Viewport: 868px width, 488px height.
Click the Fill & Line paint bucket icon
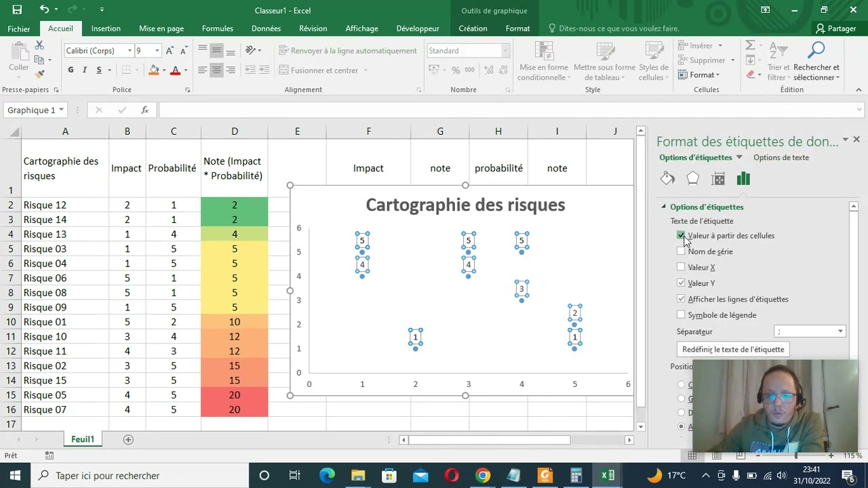click(x=667, y=178)
